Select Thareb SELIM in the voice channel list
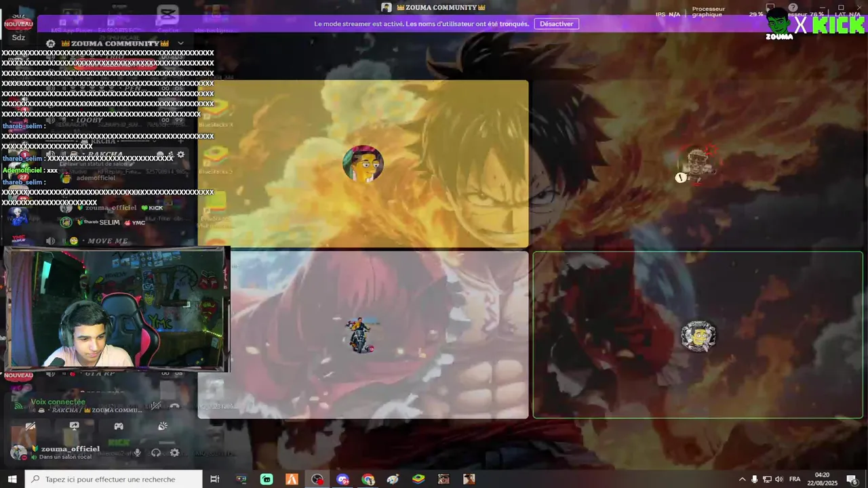Screen dimensions: 868x488 (x=102, y=222)
